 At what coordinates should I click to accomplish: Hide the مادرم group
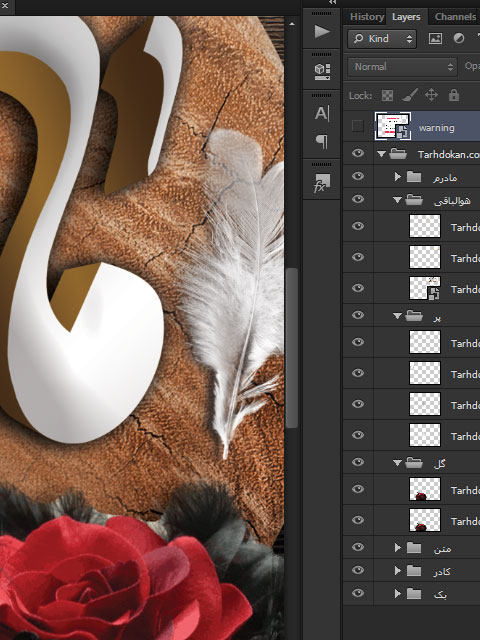[358, 176]
